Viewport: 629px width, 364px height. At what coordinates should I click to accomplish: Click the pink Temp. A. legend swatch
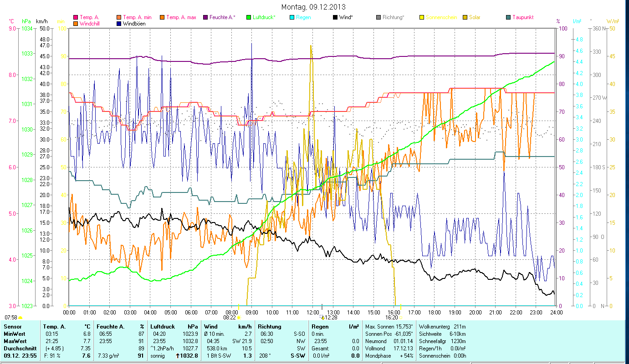pos(76,18)
